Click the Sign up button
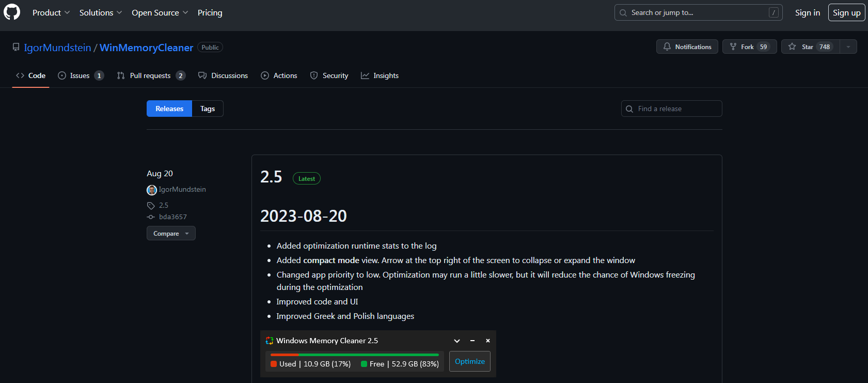This screenshot has width=868, height=383. pos(846,12)
